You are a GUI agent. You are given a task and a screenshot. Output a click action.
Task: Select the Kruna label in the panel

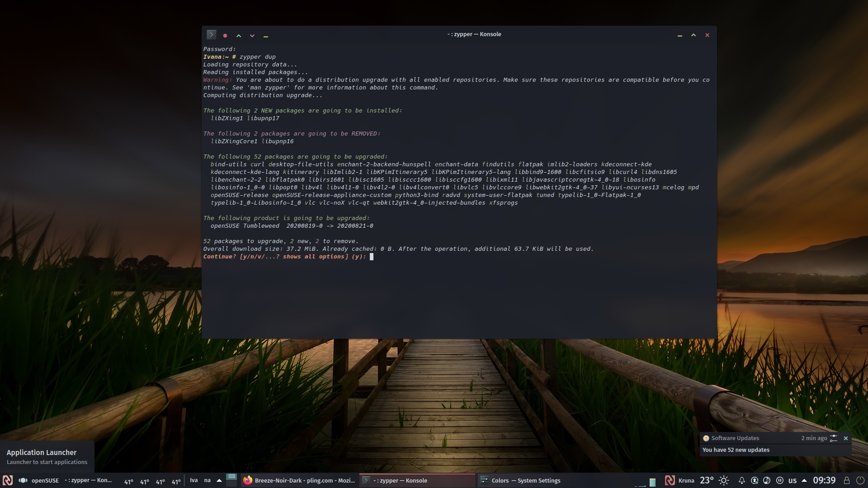(x=686, y=480)
